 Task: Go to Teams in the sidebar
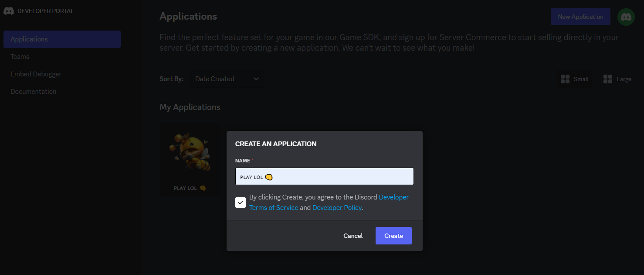(20, 57)
